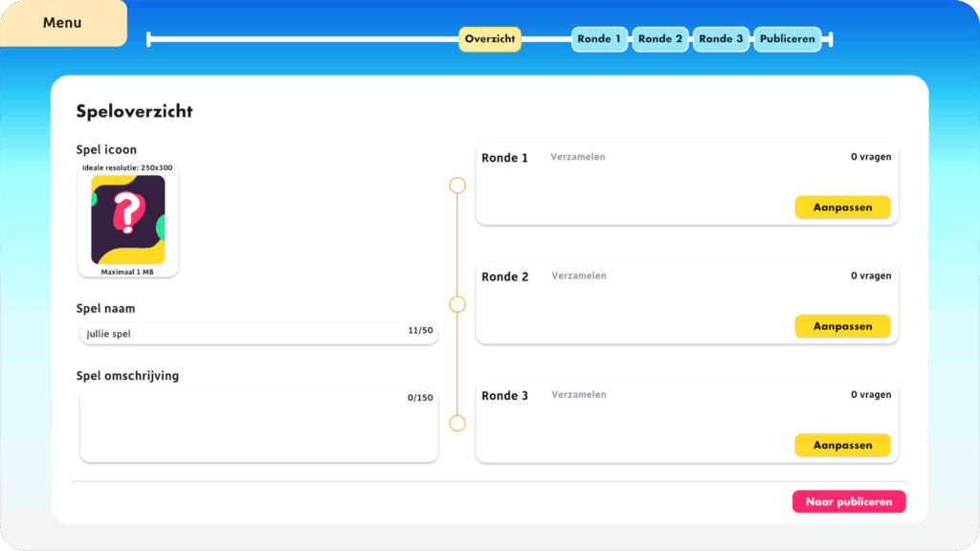Click Aanpassen button for Ronde 2
The height and width of the screenshot is (551, 980).
click(842, 326)
